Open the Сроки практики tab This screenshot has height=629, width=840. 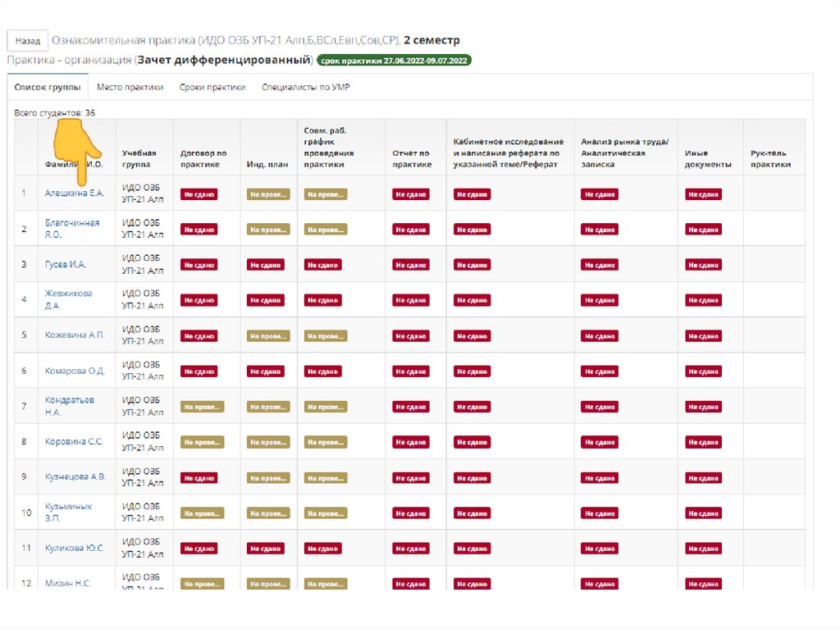tap(212, 87)
